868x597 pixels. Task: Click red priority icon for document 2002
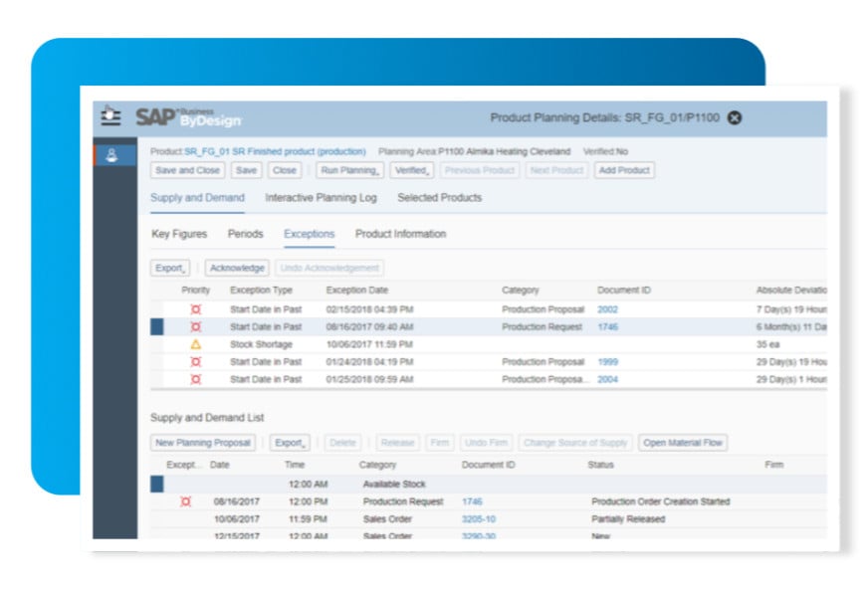(x=195, y=309)
